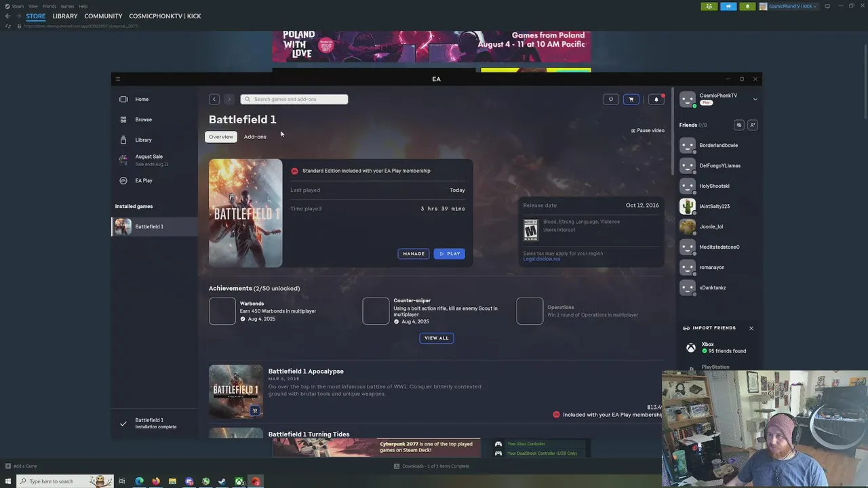Open Steam Friends menu

pyautogui.click(x=50, y=6)
